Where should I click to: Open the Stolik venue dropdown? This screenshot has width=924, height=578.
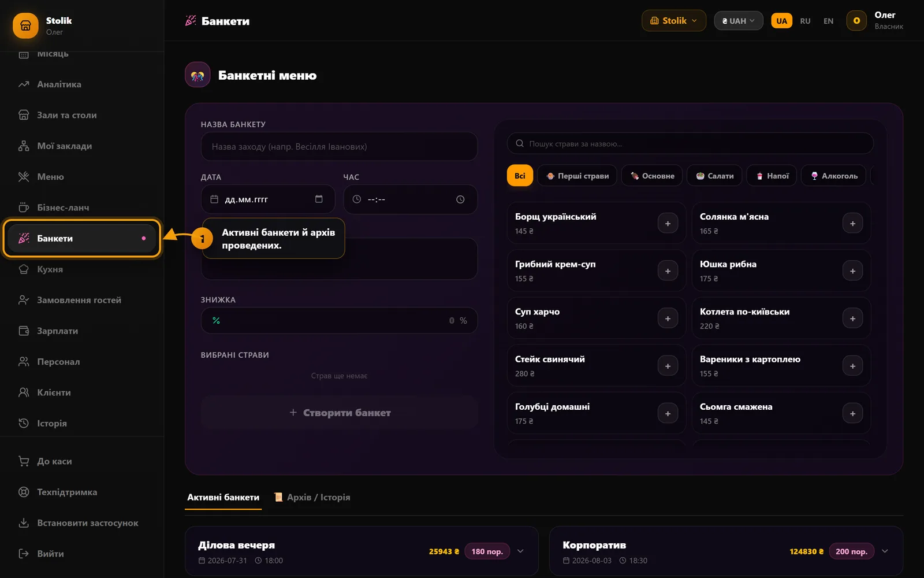click(x=673, y=21)
